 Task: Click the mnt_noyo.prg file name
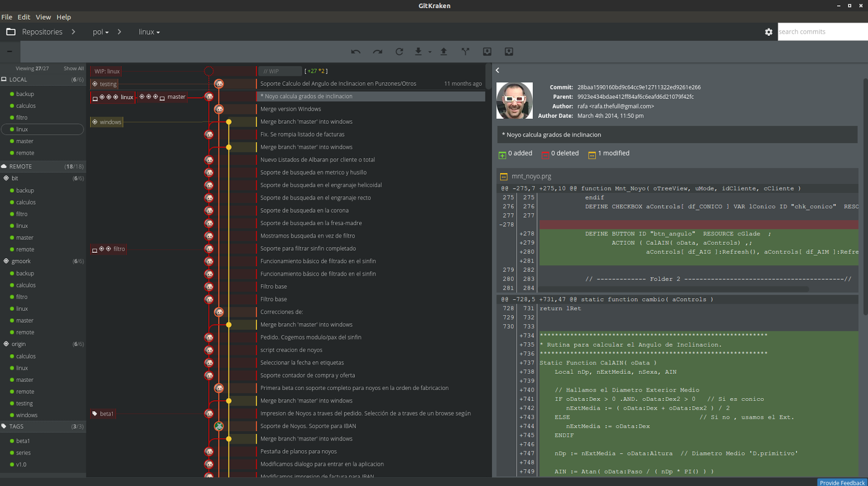pyautogui.click(x=531, y=176)
